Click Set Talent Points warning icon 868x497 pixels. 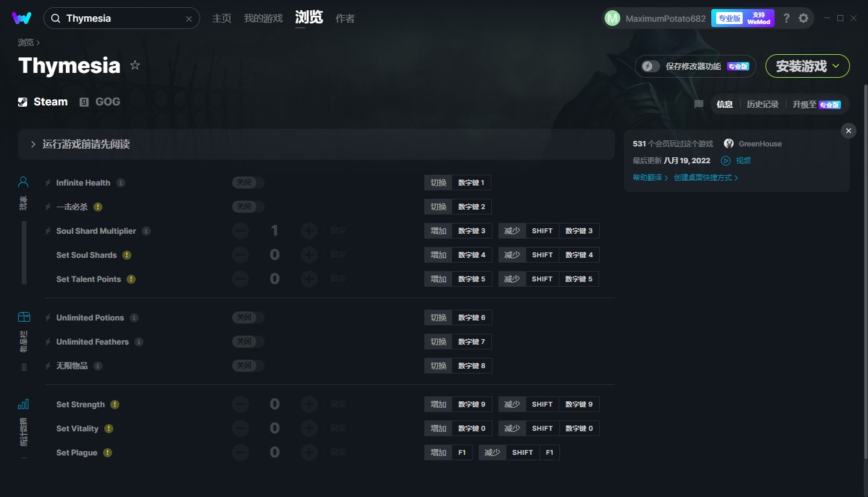click(131, 279)
